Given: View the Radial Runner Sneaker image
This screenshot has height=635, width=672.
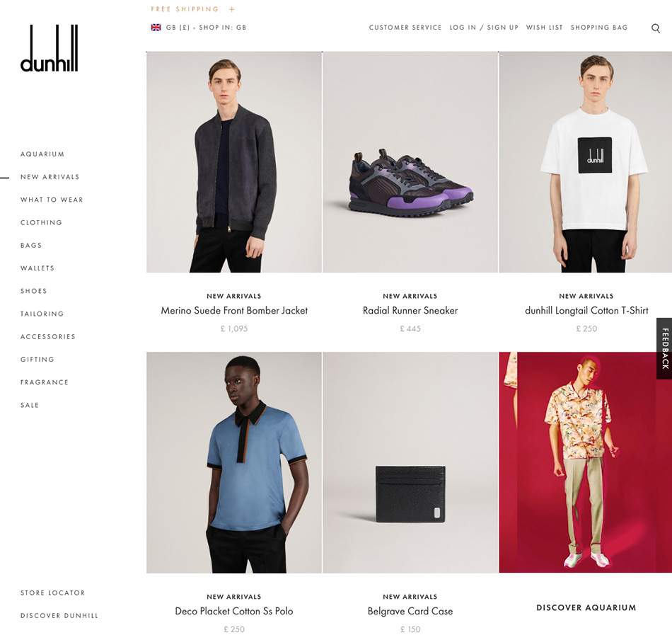Looking at the screenshot, I should 410,162.
